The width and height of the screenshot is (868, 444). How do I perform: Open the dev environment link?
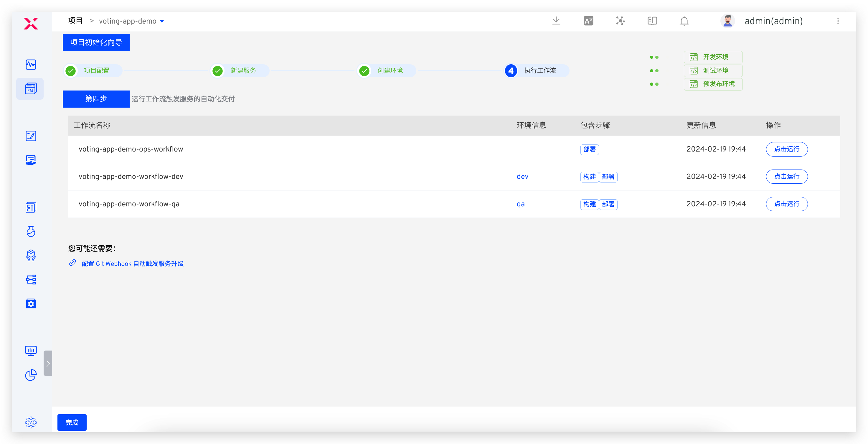(x=522, y=176)
